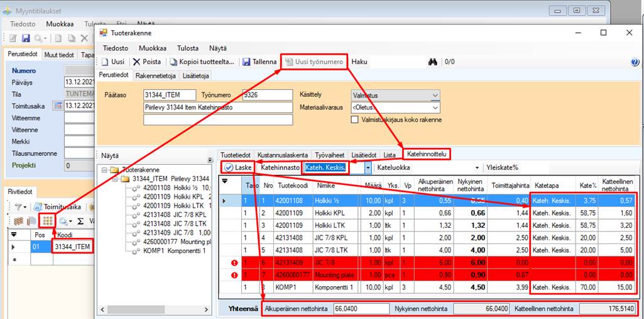Select tree item 42001108 Holkki ½
This screenshot has height=319, width=644.
pyautogui.click(x=177, y=188)
